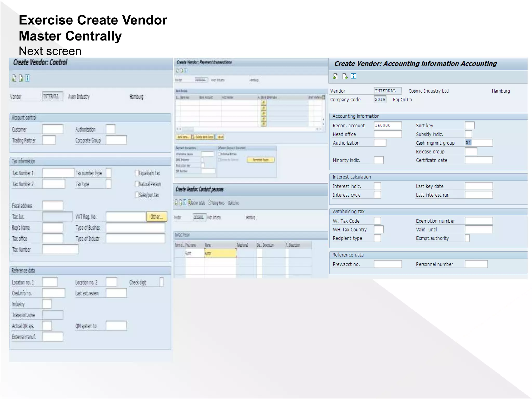Toggle Equalizatn tax checkbox
The width and height of the screenshot is (532, 399).
pyautogui.click(x=137, y=173)
